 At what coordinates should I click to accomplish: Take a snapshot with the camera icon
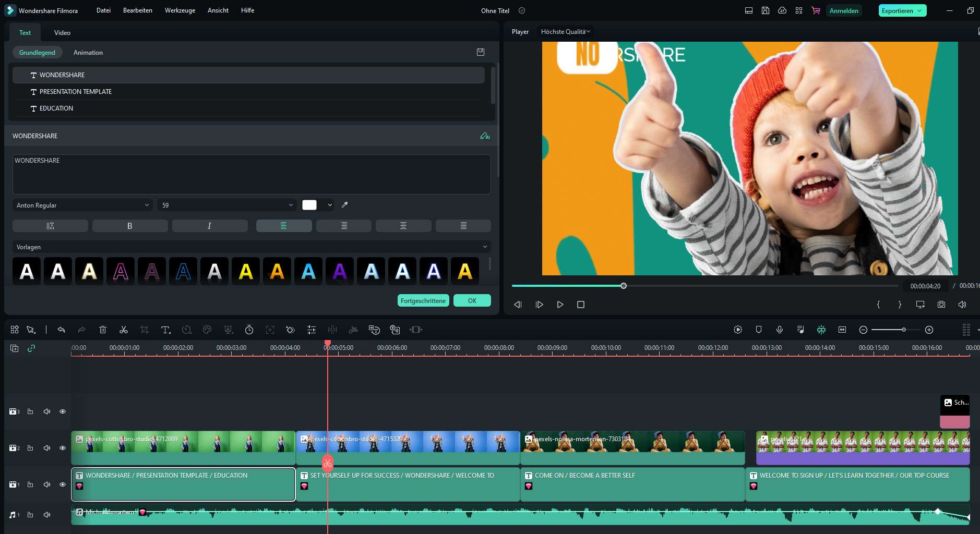pos(941,305)
